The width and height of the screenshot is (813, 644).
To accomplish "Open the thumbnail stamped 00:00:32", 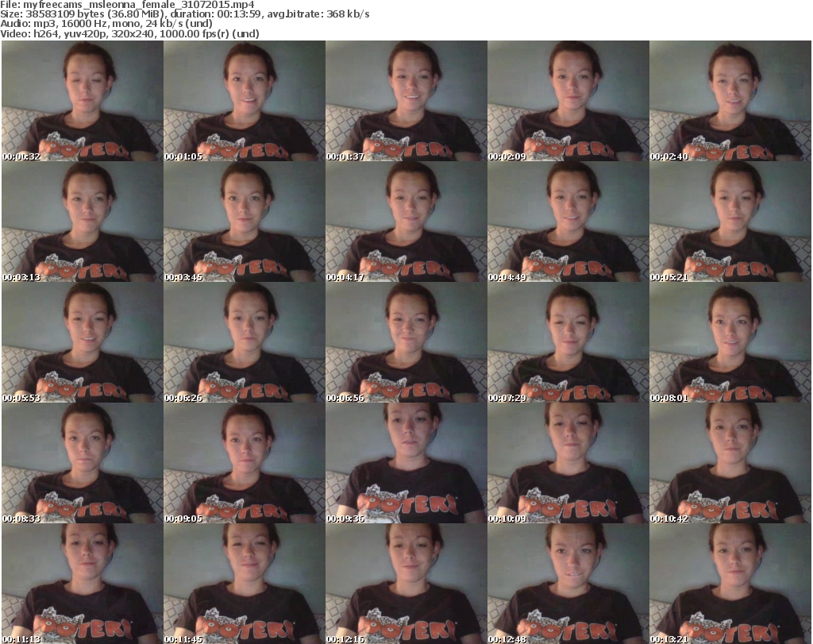I will (83, 101).
